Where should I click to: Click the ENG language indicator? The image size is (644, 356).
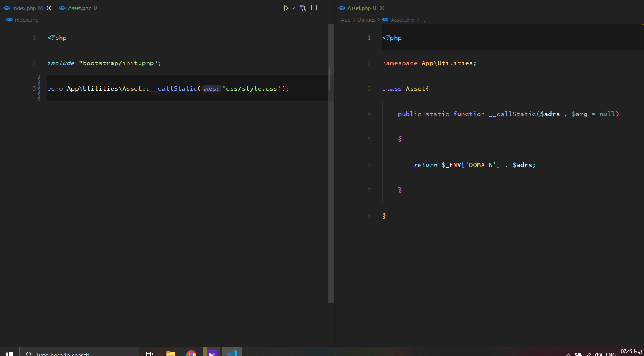point(611,354)
